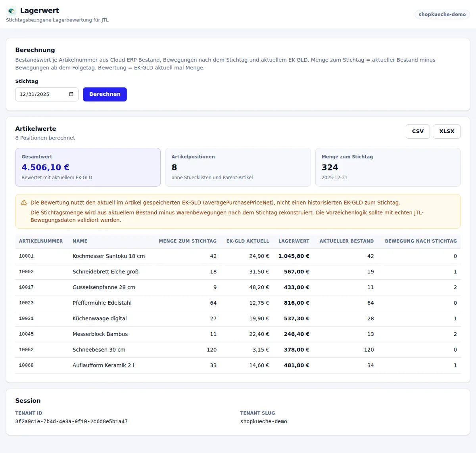Click Lagerwert value 816,00 €
Viewport: 476px width, 453px height.
pyautogui.click(x=297, y=303)
